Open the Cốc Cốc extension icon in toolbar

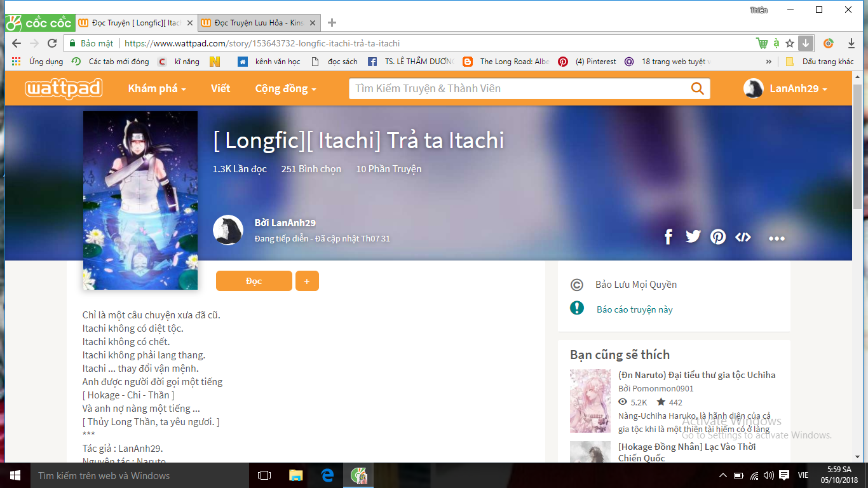pyautogui.click(x=829, y=43)
